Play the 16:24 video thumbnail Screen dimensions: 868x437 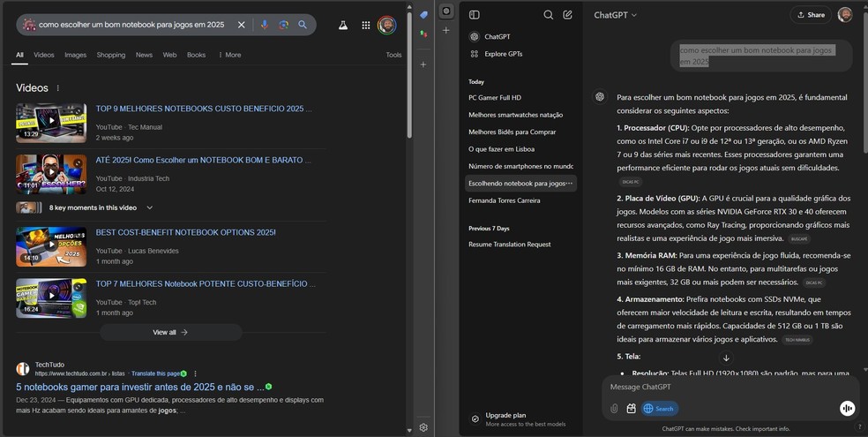coord(51,298)
